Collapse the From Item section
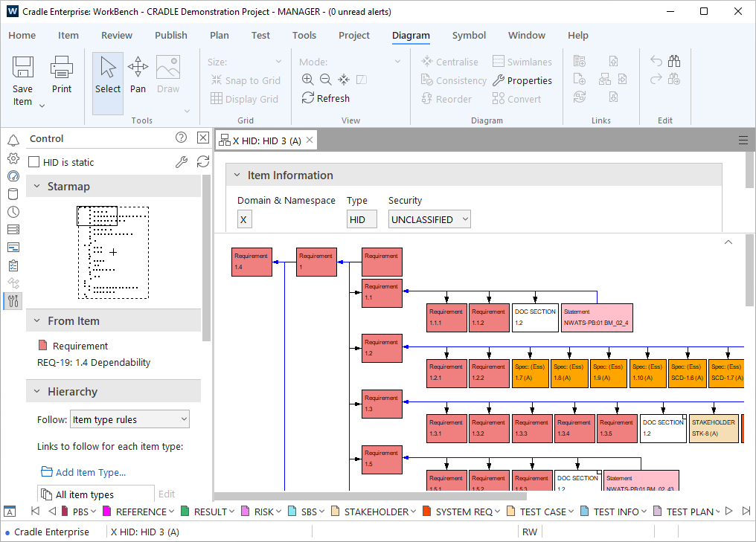 click(x=36, y=320)
